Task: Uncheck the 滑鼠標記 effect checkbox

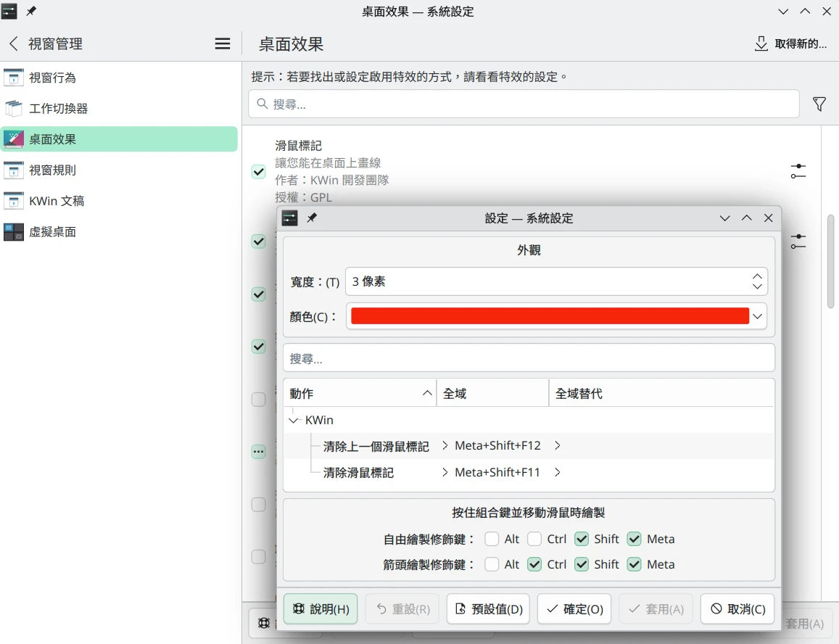Action: tap(258, 172)
